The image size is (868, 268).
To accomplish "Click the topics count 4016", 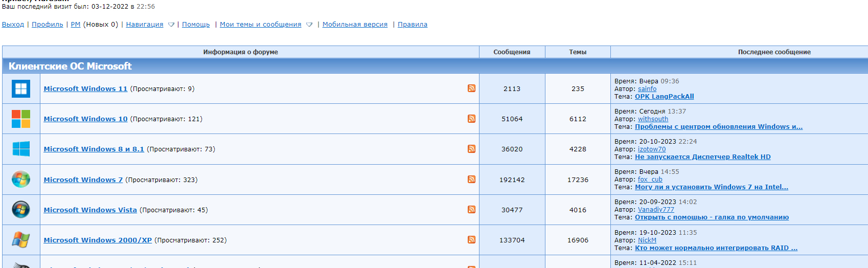I will pos(578,210).
